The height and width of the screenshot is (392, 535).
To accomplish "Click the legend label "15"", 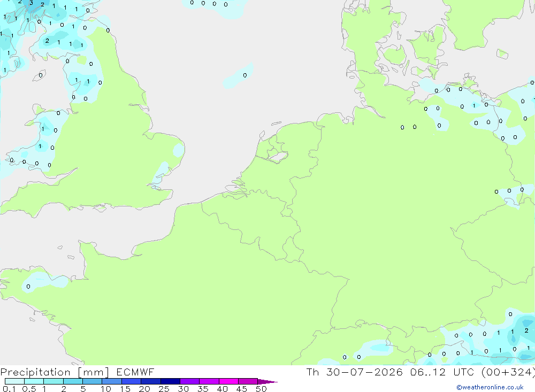I will (x=125, y=389).
